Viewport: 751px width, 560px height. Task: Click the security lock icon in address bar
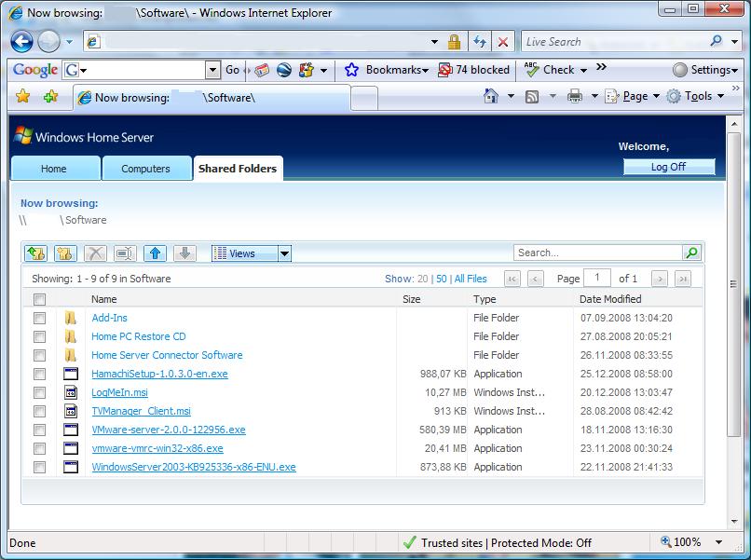[454, 42]
